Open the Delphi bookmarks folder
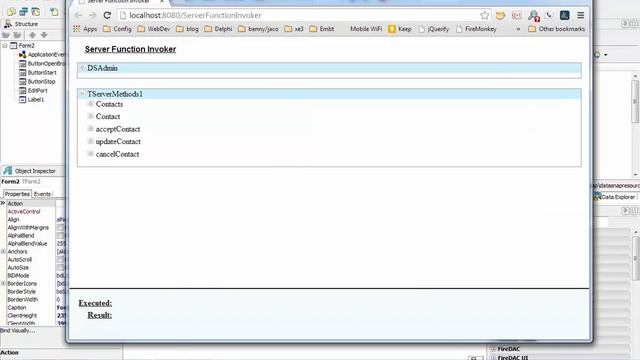 [x=218, y=29]
